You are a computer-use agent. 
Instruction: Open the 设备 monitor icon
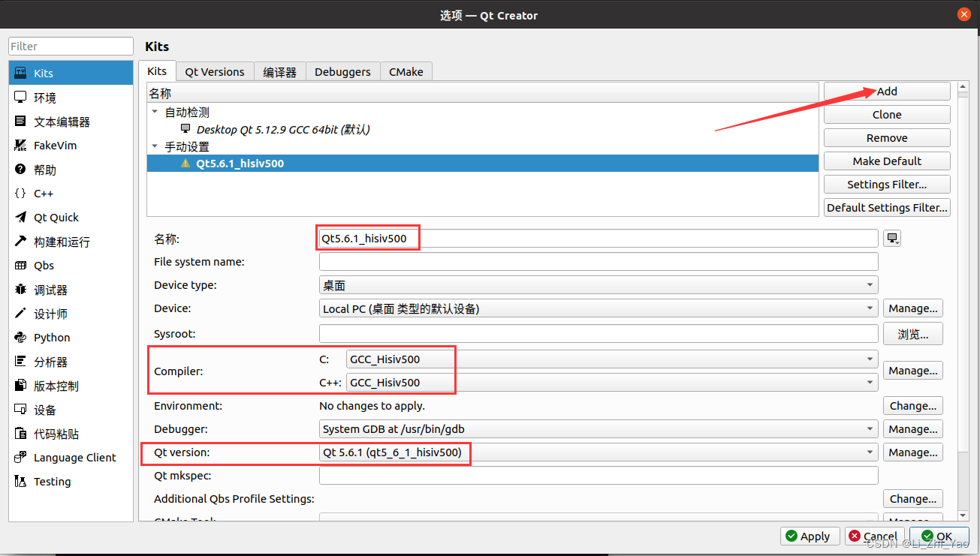click(x=21, y=409)
